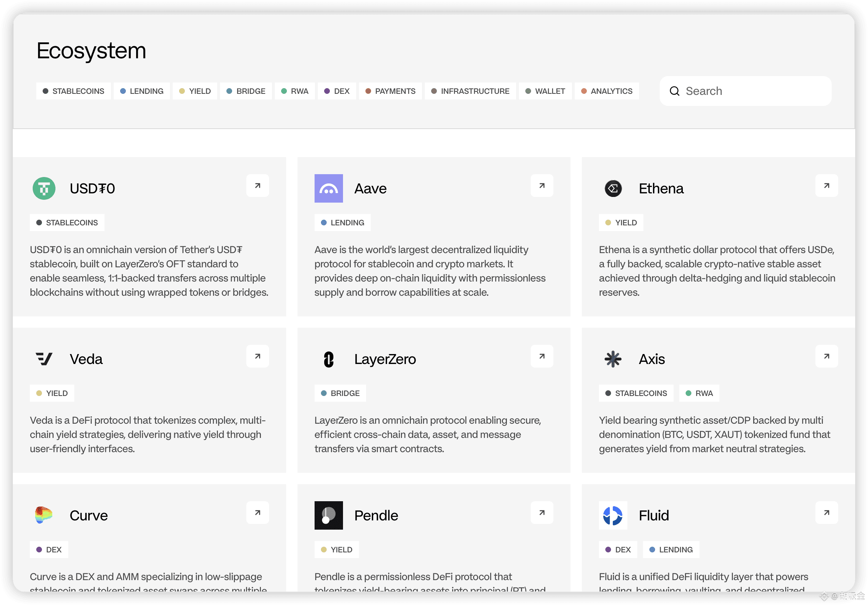Click the Fluid logo icon
The height and width of the screenshot is (605, 868).
[613, 515]
